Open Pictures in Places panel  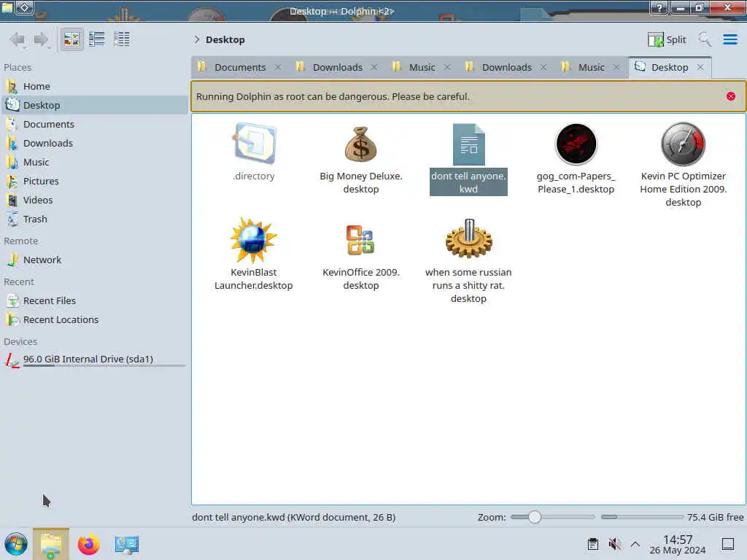pyautogui.click(x=94, y=182)
